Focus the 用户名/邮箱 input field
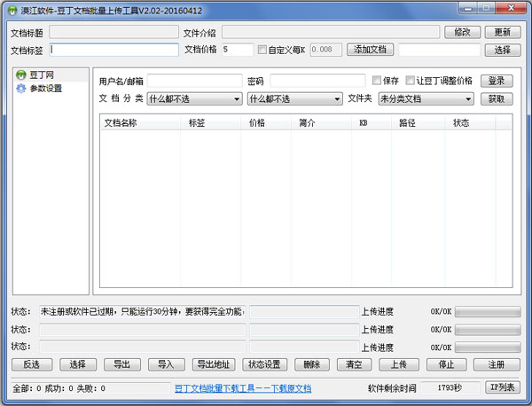This screenshot has width=532, height=406. (x=194, y=81)
